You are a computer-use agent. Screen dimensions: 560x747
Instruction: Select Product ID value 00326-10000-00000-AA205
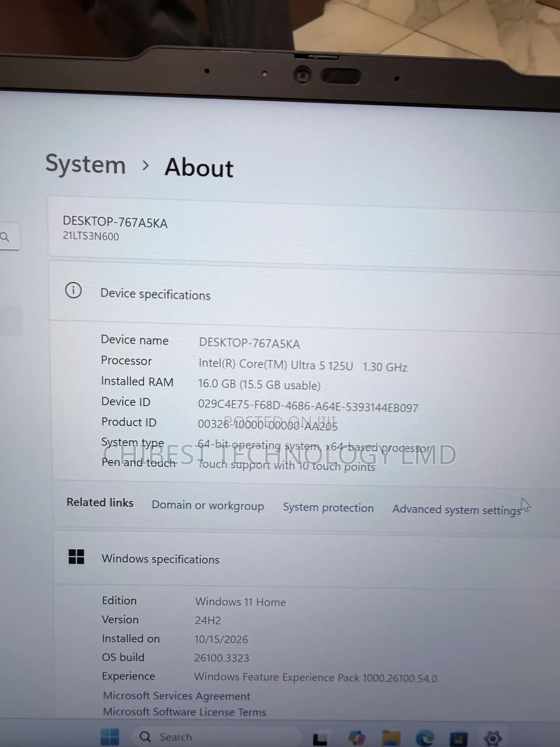point(268,425)
